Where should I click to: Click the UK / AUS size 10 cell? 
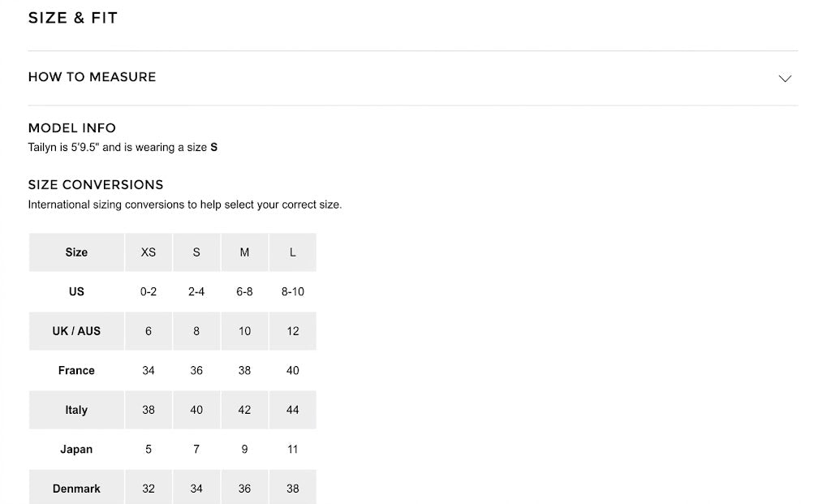pyautogui.click(x=244, y=331)
